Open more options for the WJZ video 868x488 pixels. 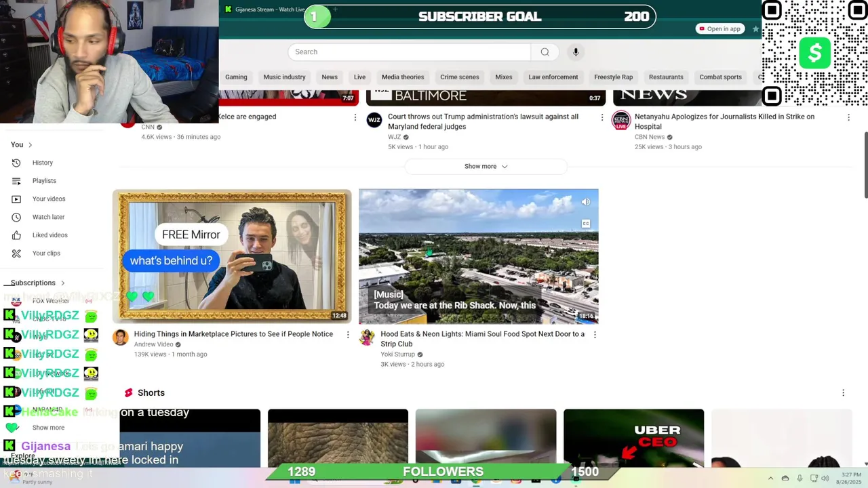(x=601, y=117)
